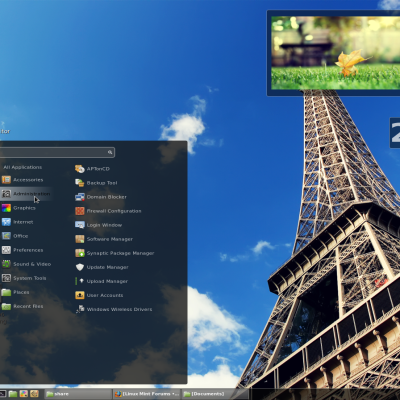
Task: Open the Accessories category
Action: 23,180
